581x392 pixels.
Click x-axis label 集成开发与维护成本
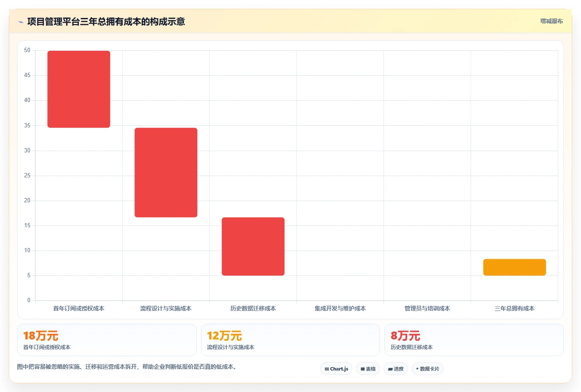click(340, 308)
